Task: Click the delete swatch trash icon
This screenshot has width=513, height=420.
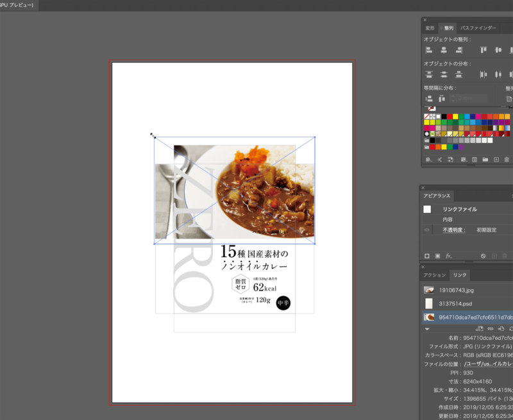Action: (x=507, y=159)
